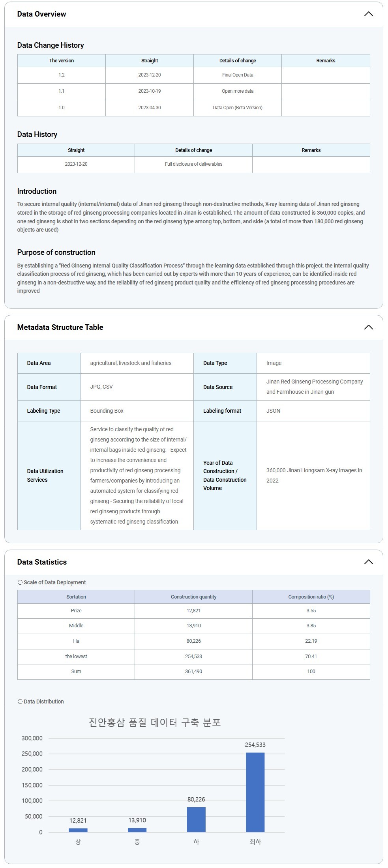This screenshot has height=868, width=388.
Task: Click the Sortation column header
Action: 76,597
